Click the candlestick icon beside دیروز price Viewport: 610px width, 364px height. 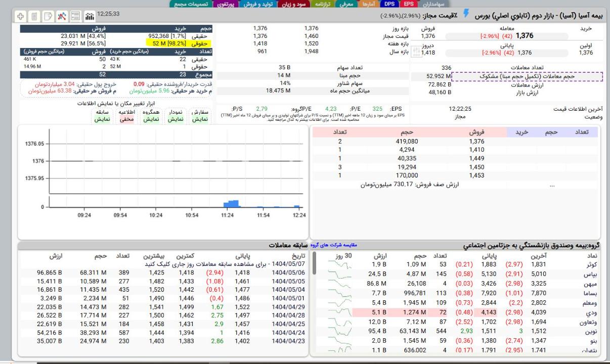416,52
